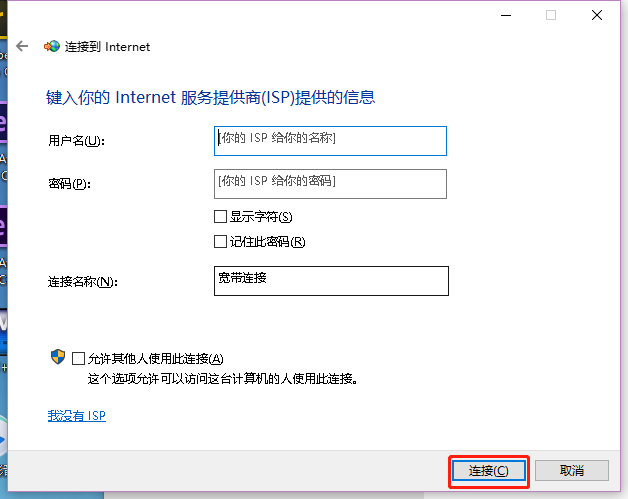Minimize the 连接到 Internet window

pos(506,15)
